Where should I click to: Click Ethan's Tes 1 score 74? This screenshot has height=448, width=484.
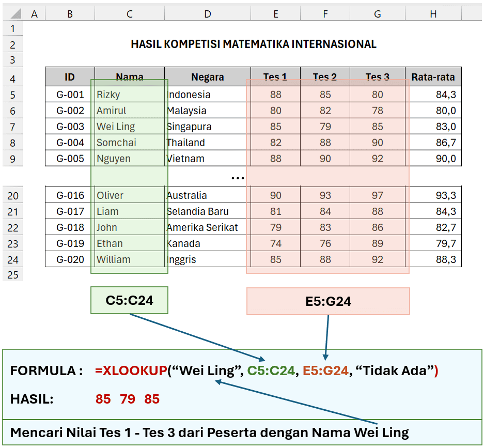(276, 243)
